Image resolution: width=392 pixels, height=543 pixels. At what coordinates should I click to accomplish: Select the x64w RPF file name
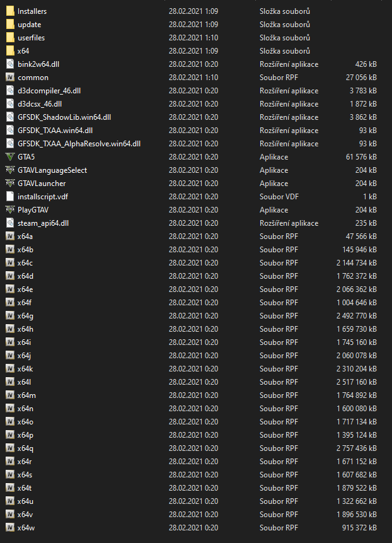26,528
